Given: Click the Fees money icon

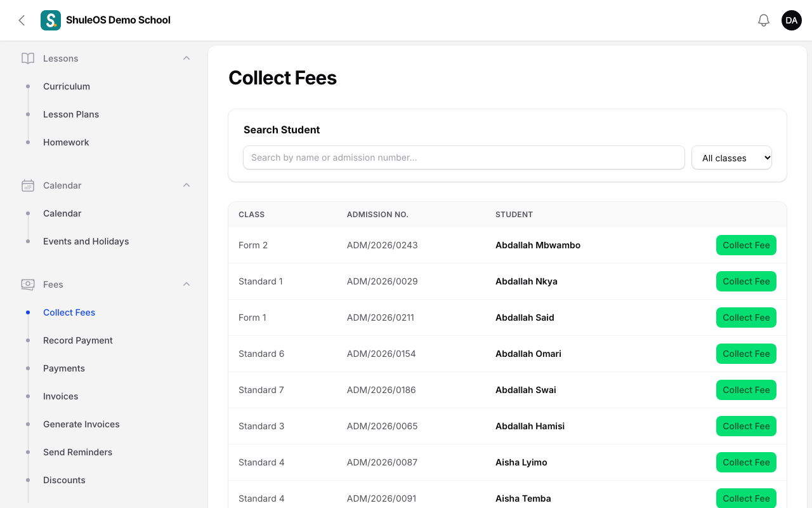Looking at the screenshot, I should point(28,284).
